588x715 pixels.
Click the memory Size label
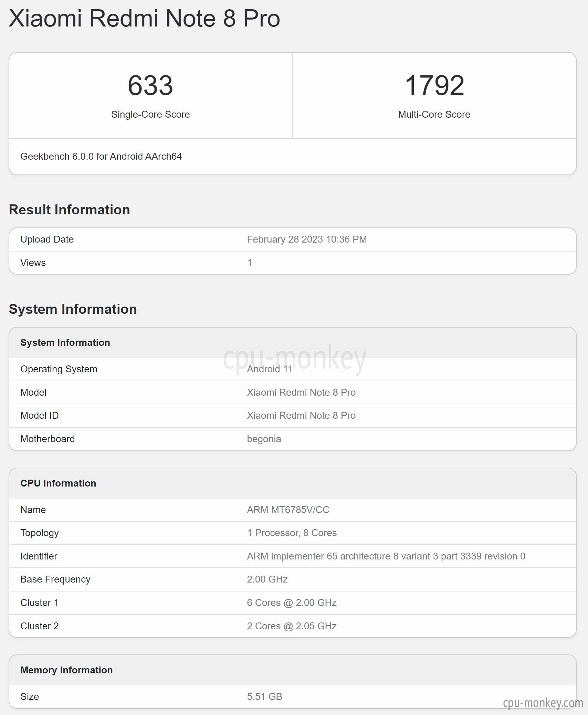click(30, 696)
